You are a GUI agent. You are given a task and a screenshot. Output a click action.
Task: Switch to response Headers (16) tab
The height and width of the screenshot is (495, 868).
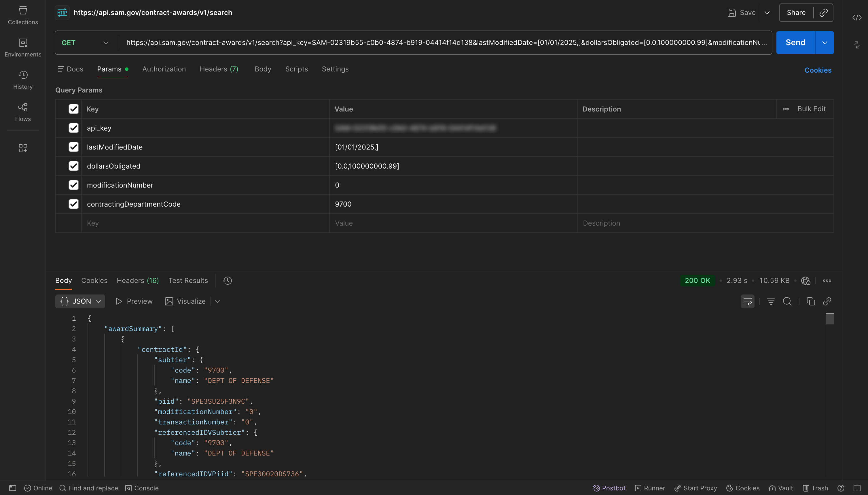pyautogui.click(x=138, y=280)
